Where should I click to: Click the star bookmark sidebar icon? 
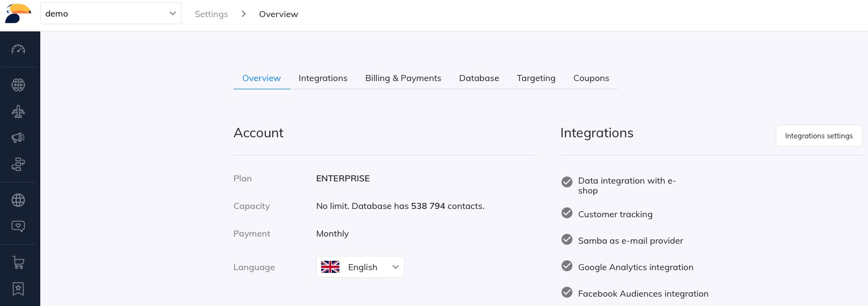pyautogui.click(x=18, y=289)
